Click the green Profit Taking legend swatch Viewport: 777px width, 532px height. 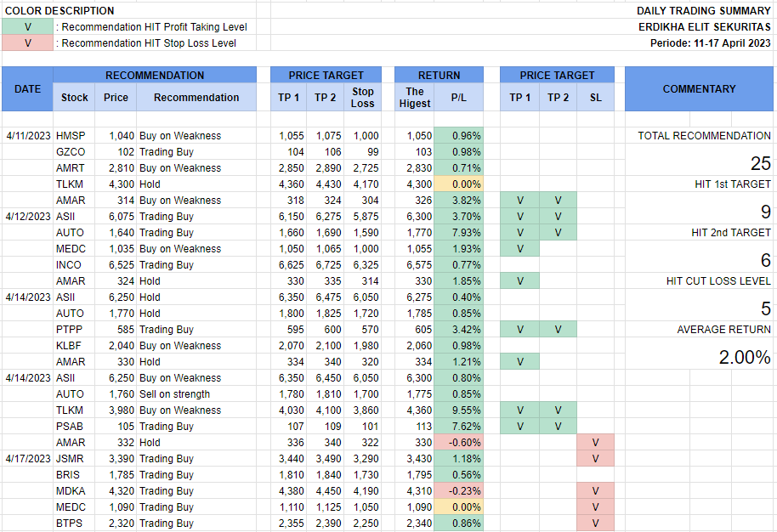[x=27, y=27]
